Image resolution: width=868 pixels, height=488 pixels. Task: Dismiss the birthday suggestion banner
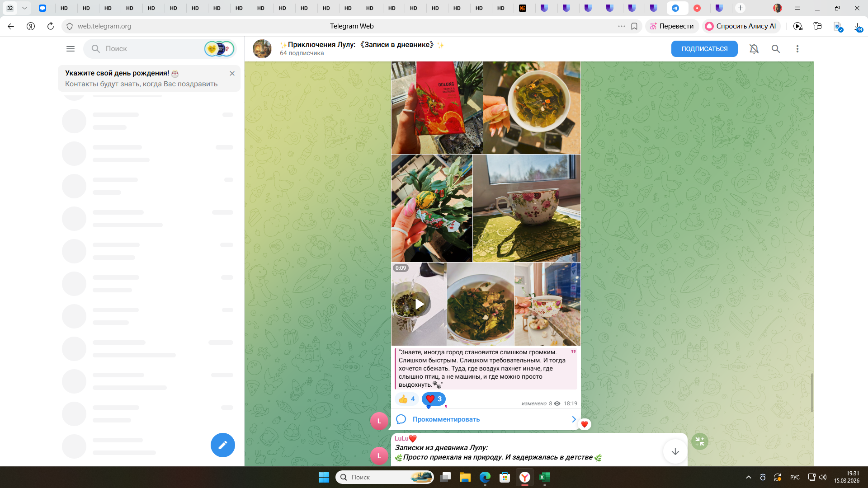pos(232,73)
